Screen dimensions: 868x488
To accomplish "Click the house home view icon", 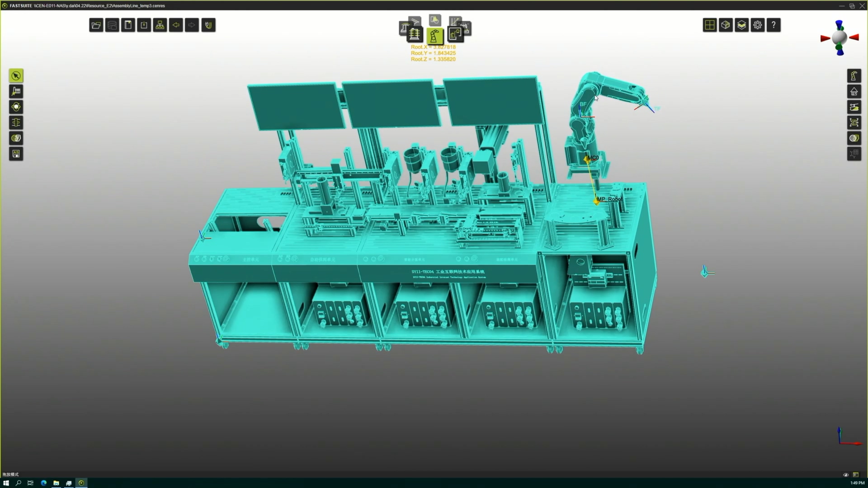I will point(854,91).
